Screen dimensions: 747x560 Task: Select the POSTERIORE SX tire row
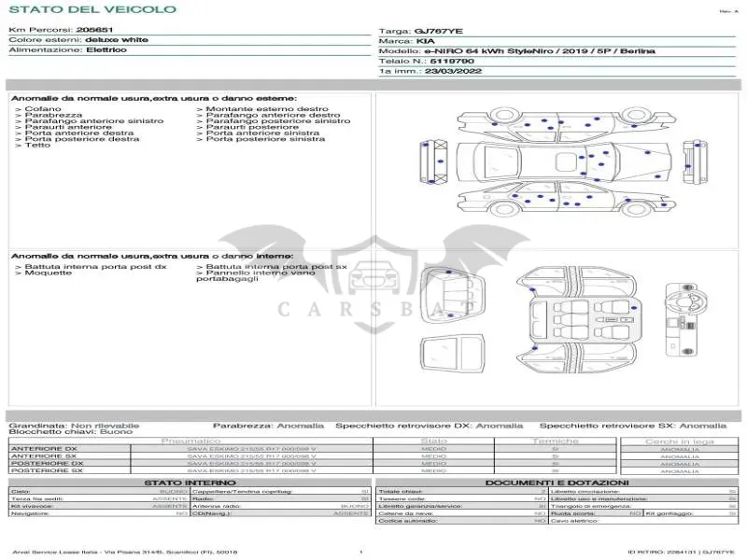(190, 470)
